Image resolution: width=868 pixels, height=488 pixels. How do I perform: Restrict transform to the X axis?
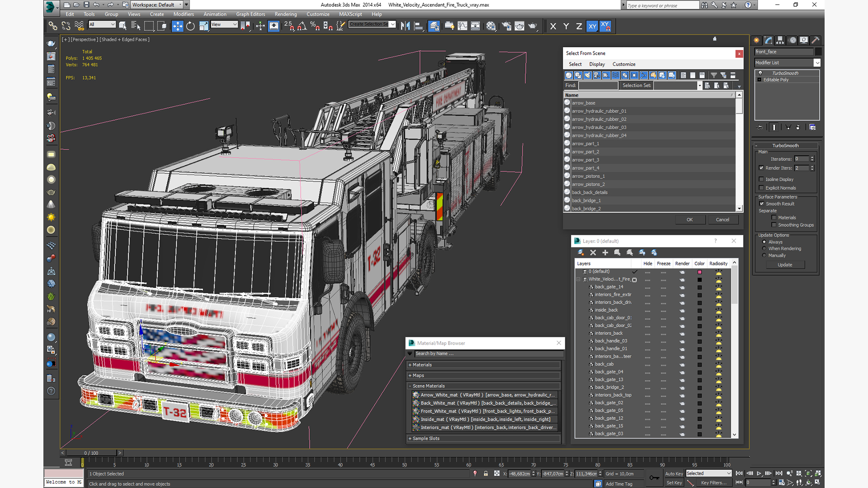click(x=553, y=26)
